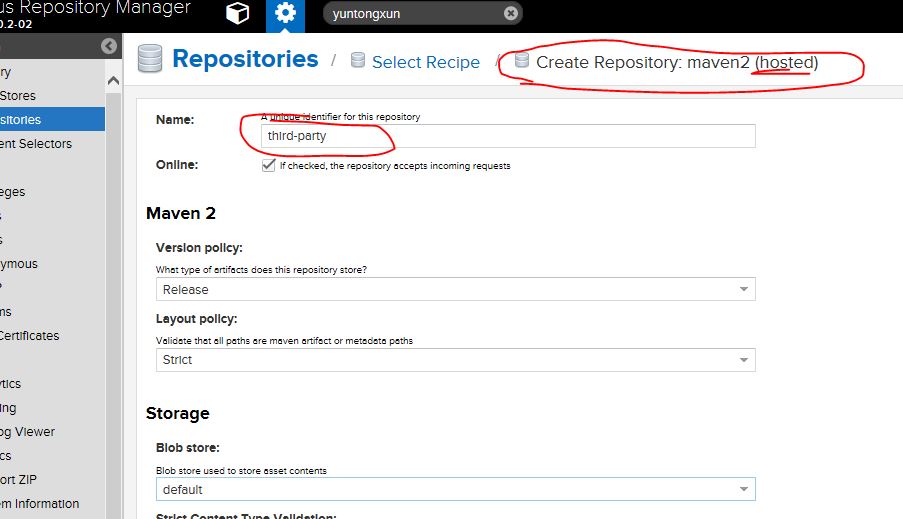Screen dimensions: 903x519
Task: Select the database icon beside Select Recipe
Action: coord(358,60)
